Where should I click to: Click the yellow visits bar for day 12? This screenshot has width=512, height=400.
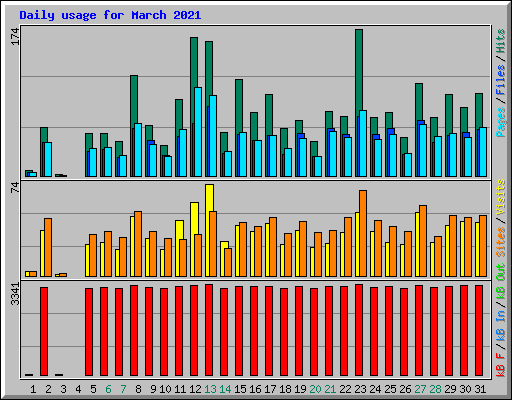click(x=194, y=218)
